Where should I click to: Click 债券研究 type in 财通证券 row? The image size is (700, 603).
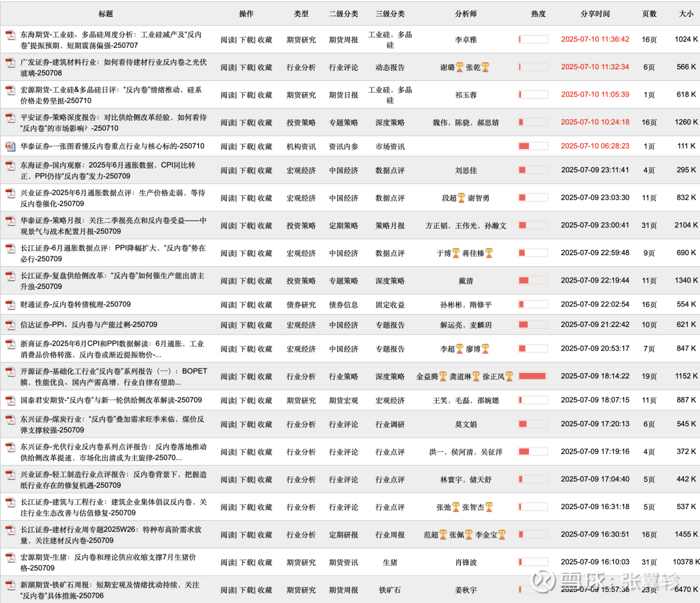coord(301,304)
